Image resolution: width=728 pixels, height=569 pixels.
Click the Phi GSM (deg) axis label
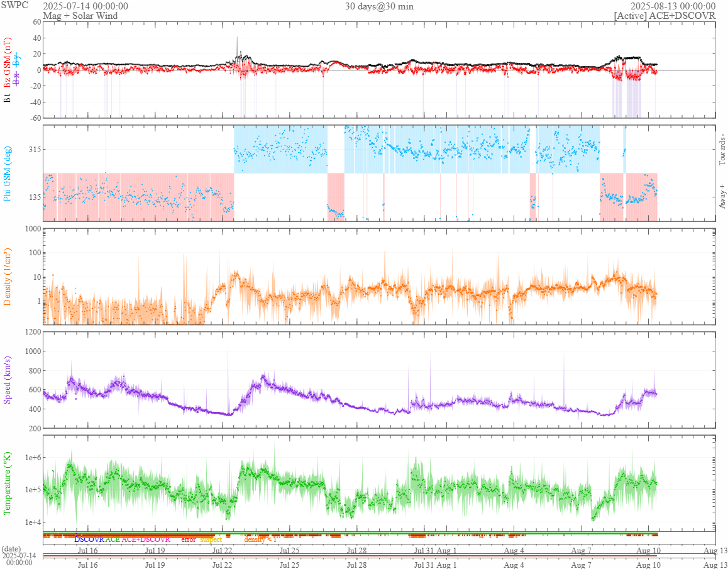click(7, 174)
